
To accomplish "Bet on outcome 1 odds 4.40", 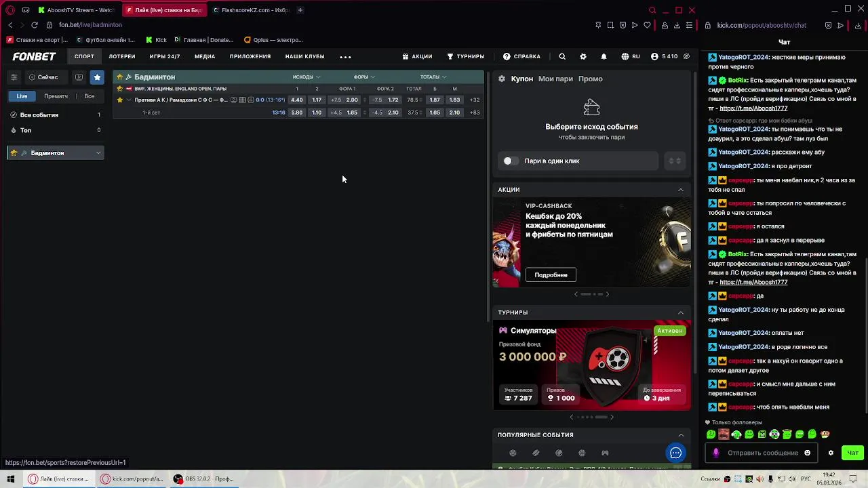I will [x=297, y=100].
